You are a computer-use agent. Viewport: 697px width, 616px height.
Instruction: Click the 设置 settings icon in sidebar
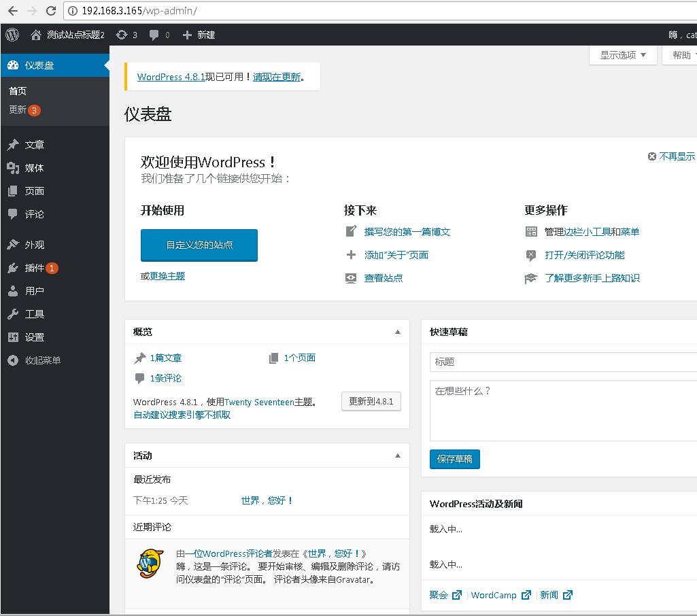13,337
